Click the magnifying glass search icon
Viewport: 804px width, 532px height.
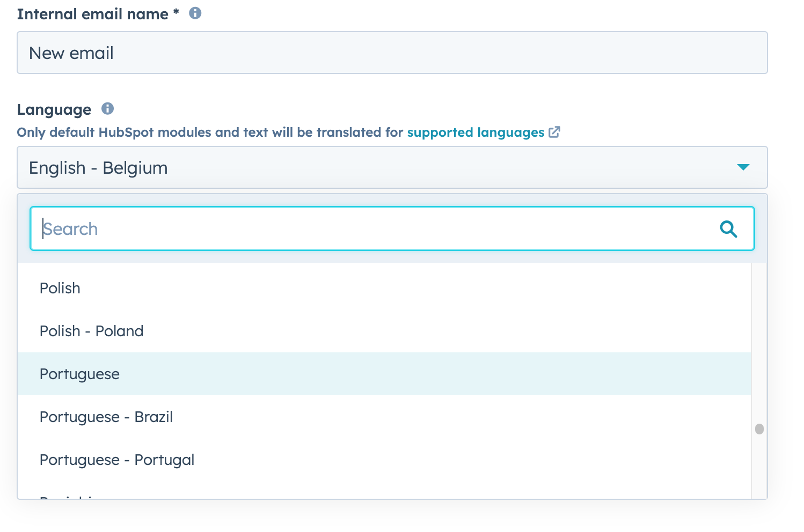728,229
